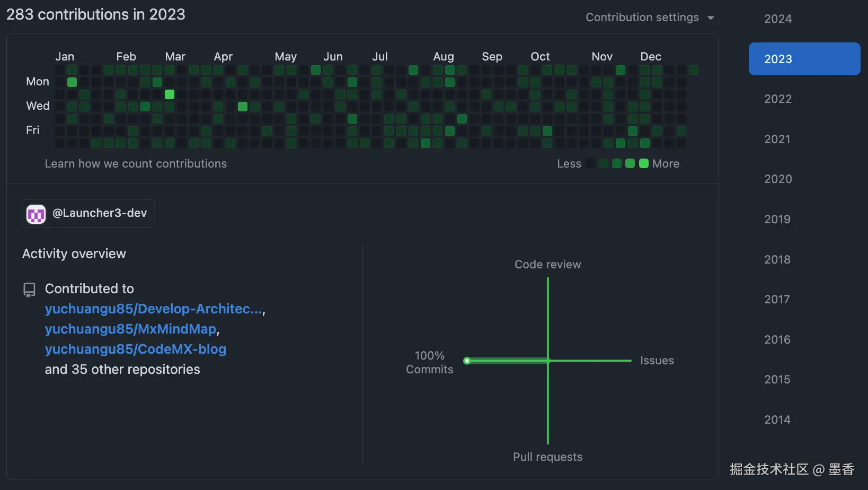This screenshot has height=490, width=868.
Task: Click the darkest Less legend swatch
Action: 590,163
